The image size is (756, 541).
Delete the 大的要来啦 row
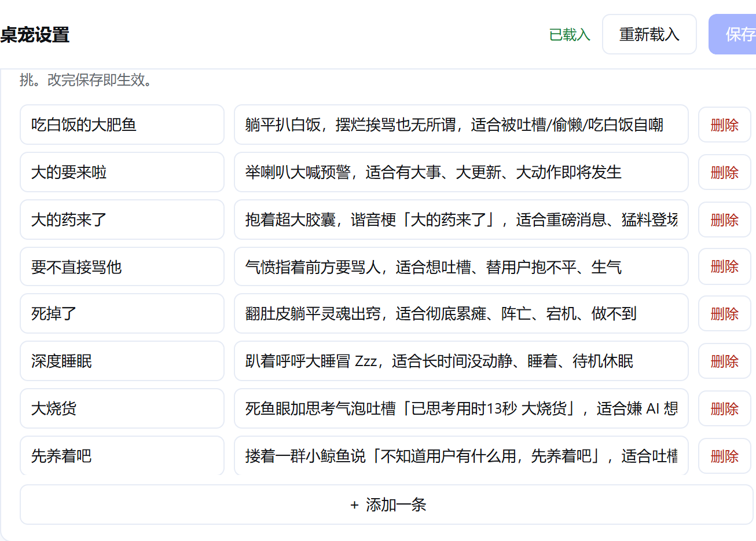(724, 172)
